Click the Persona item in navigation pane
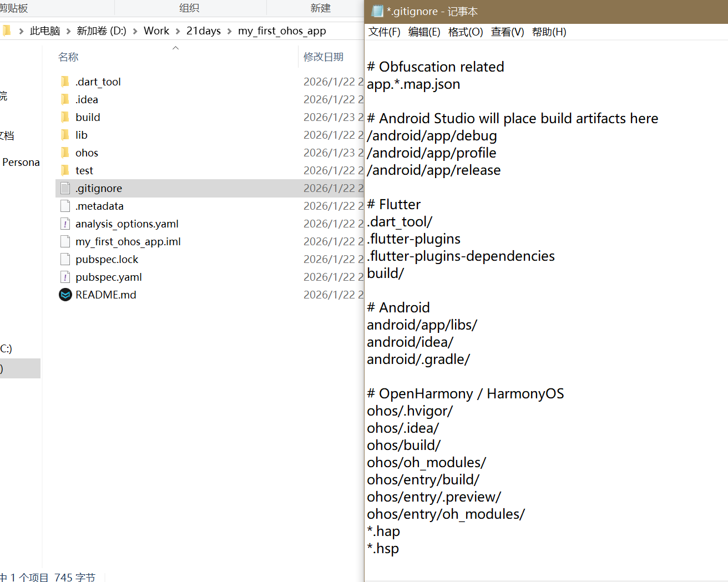 click(21, 162)
